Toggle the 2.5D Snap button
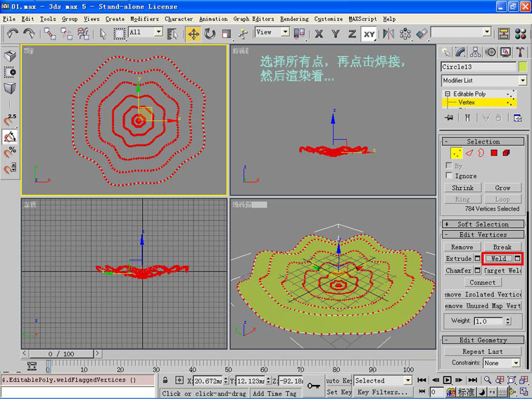 (10, 120)
